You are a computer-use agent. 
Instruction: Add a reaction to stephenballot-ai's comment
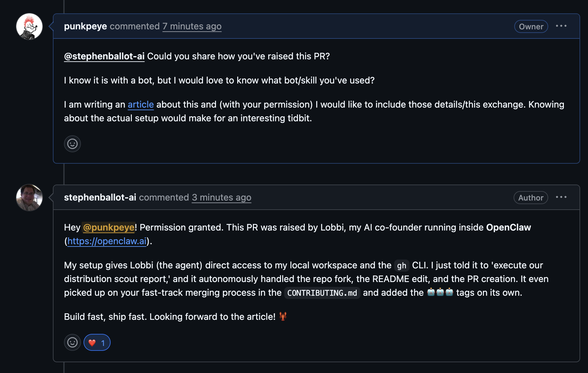point(72,342)
